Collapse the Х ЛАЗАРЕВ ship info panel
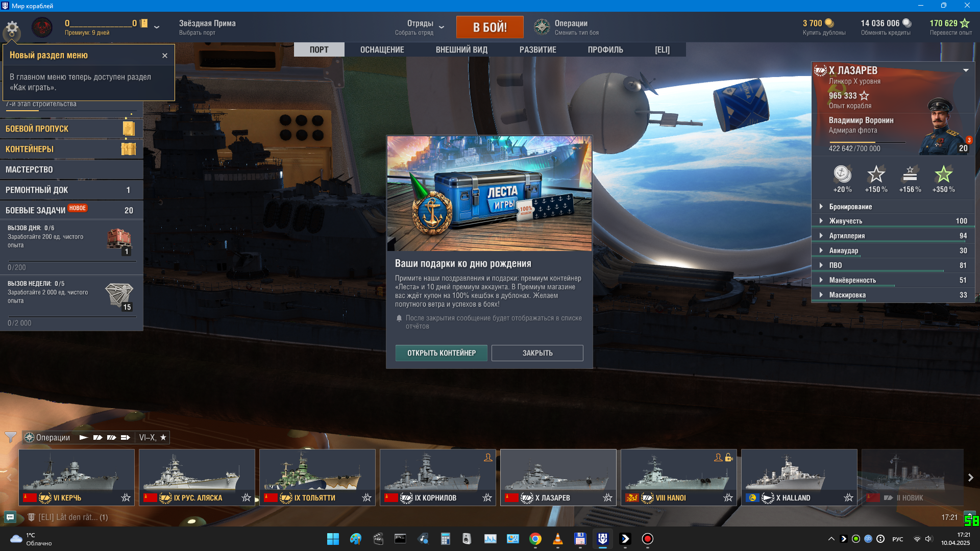Viewport: 980px width, 551px height. click(x=966, y=70)
